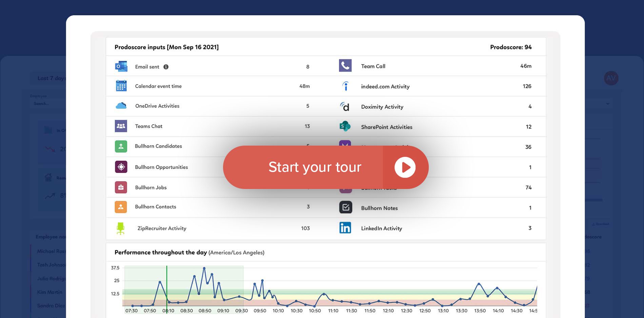Image resolution: width=644 pixels, height=318 pixels.
Task: Click the info icon beside Email sent
Action: pos(166,67)
